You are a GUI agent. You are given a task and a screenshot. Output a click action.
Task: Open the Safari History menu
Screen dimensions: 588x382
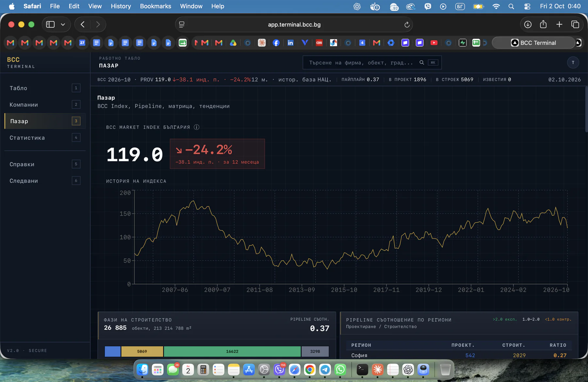[x=121, y=6]
